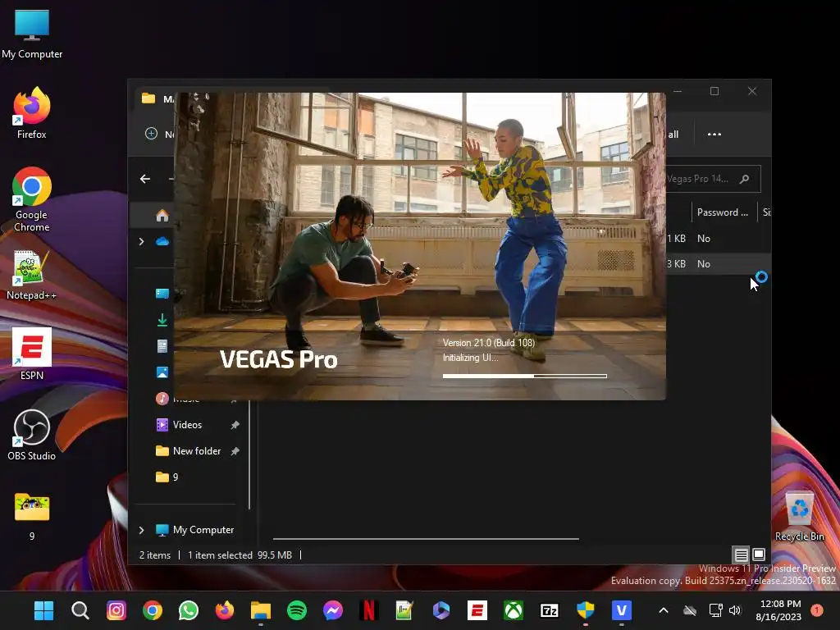Open Instagram from the taskbar

[x=116, y=610]
